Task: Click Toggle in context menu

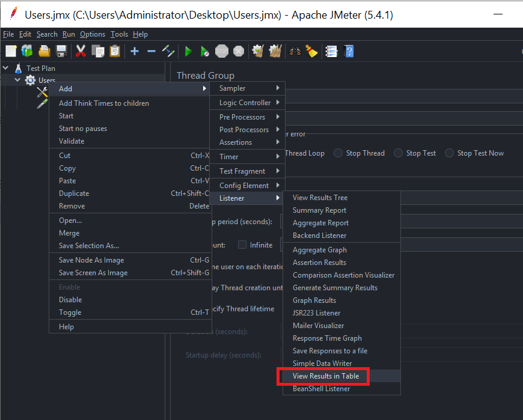Action: tap(130, 312)
